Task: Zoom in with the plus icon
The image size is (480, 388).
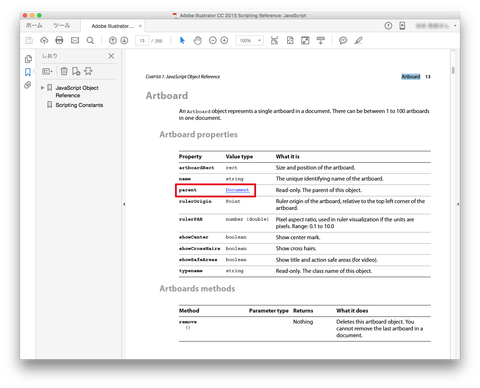Action: (x=224, y=40)
